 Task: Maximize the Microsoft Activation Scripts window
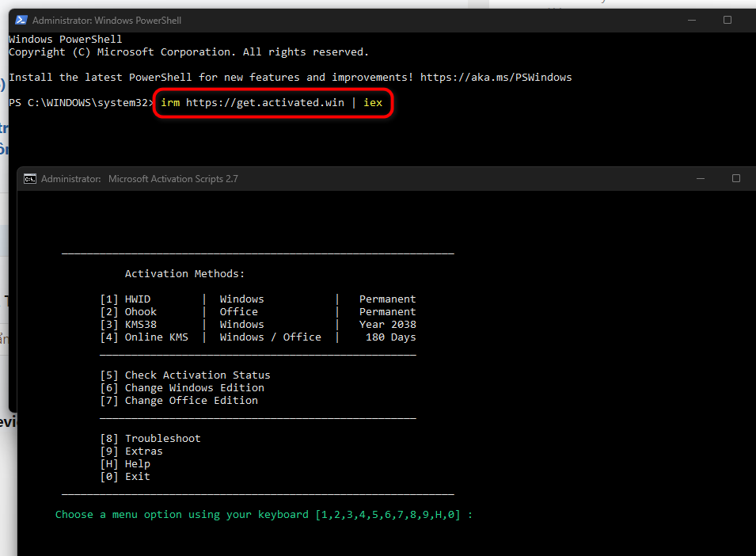point(736,178)
